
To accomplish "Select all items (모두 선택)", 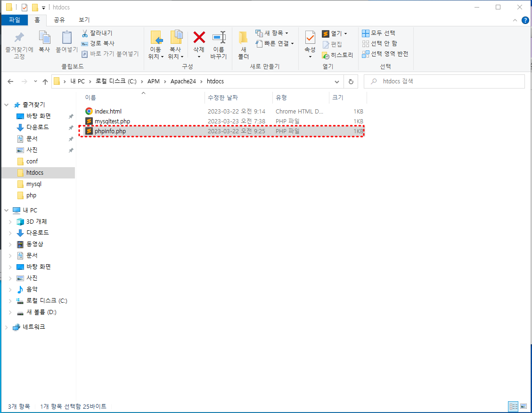I will (379, 33).
